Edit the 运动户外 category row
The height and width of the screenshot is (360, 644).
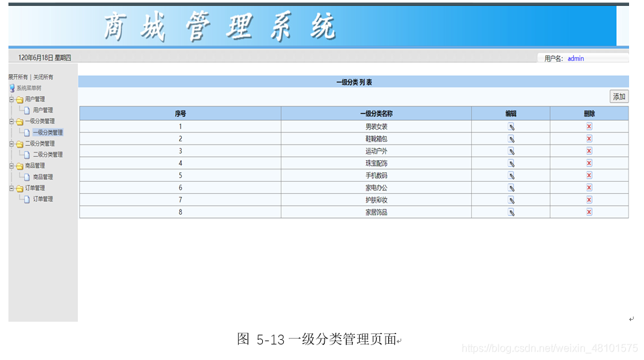511,152
